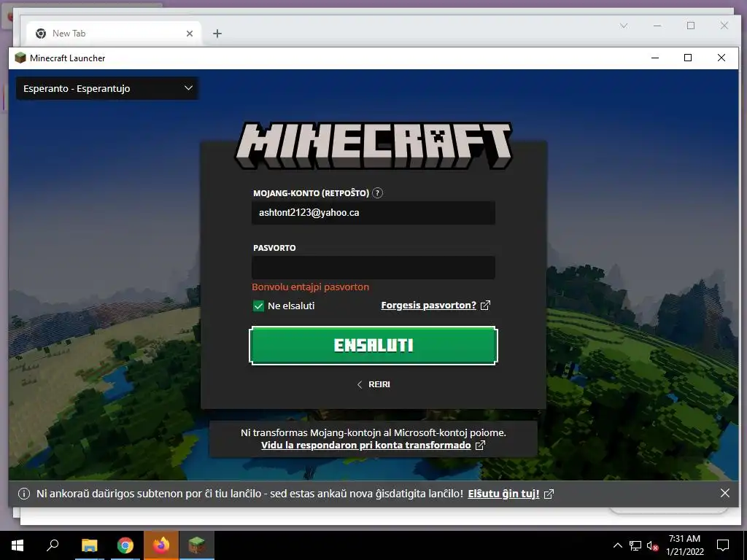Screen dimensions: 747x560
Task: Switch to Firefox from the taskbar
Action: coord(161,545)
